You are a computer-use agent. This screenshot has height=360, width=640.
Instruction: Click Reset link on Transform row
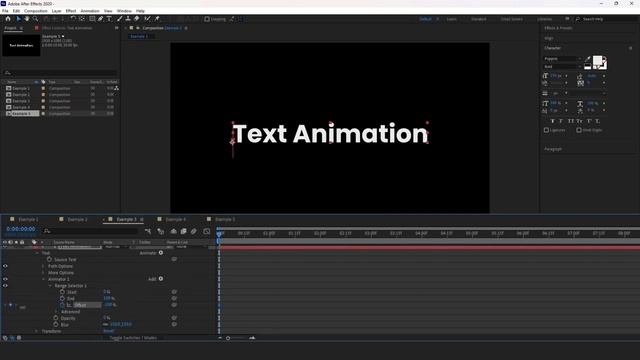(109, 331)
